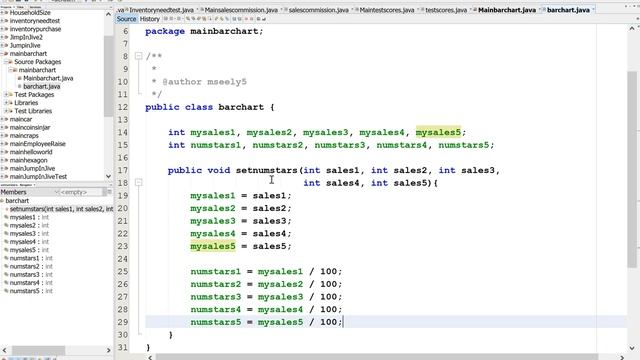Select mysales5 field in Navigator

(x=29, y=250)
